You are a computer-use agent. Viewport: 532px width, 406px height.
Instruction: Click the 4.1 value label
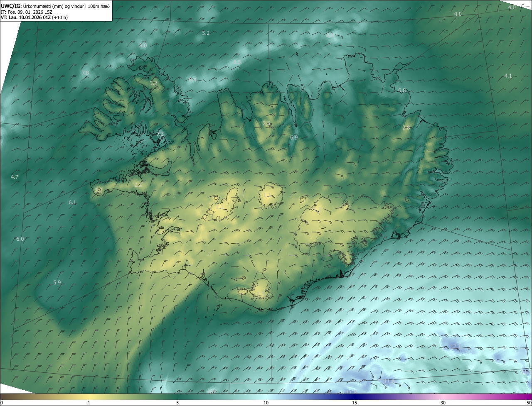508,76
